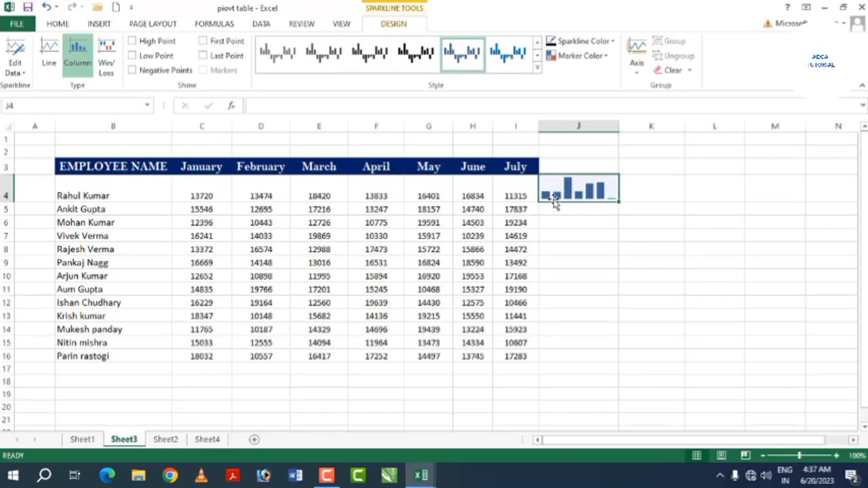Viewport: 868px width, 488px height.
Task: Open the FORMULAS ribbon tab
Action: pyautogui.click(x=214, y=24)
